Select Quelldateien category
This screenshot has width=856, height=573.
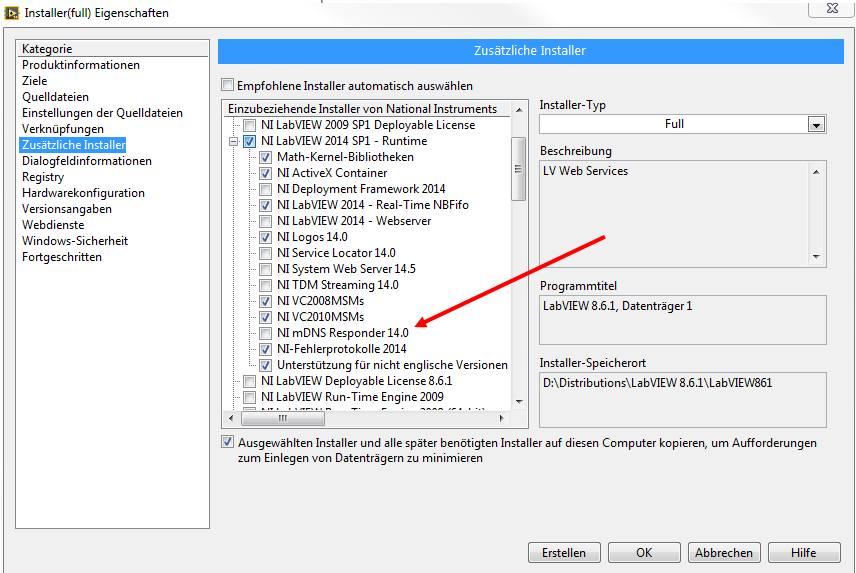click(x=55, y=97)
